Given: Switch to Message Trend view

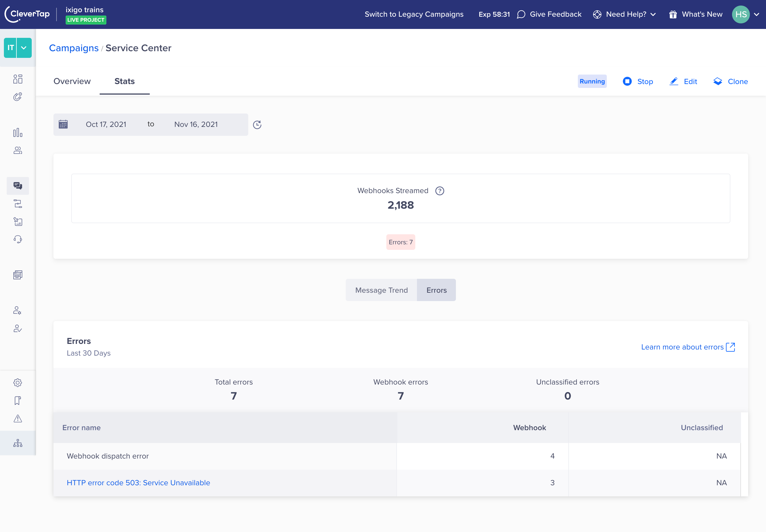Looking at the screenshot, I should coord(381,290).
